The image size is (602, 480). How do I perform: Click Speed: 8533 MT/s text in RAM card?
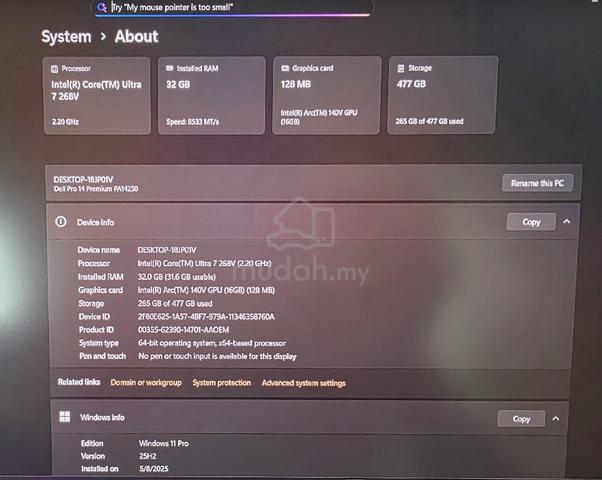coord(193,122)
